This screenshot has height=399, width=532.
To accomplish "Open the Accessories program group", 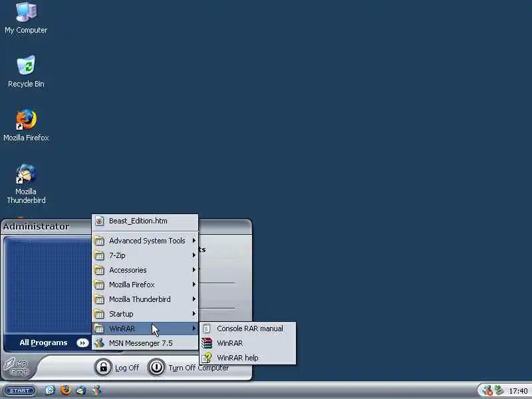I will pyautogui.click(x=145, y=270).
